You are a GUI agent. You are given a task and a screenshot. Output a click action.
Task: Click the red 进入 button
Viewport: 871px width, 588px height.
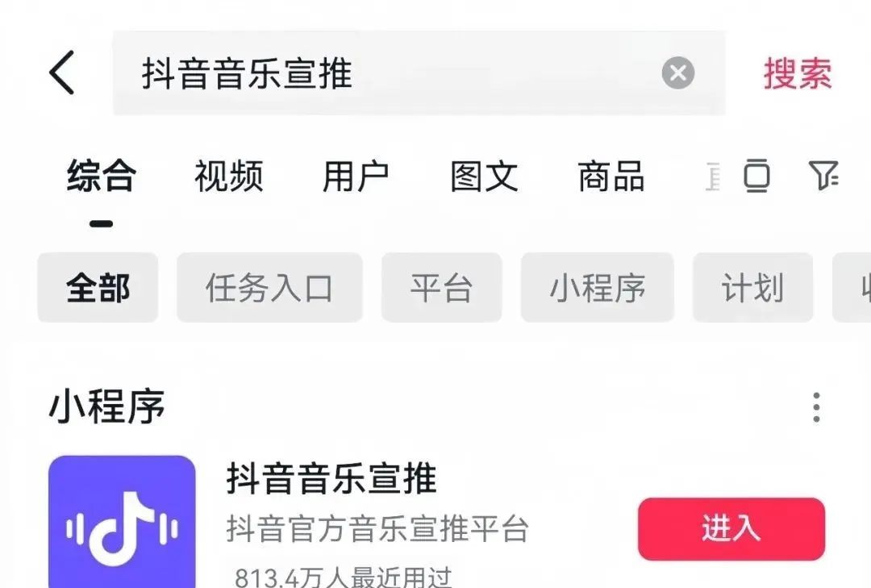point(731,528)
